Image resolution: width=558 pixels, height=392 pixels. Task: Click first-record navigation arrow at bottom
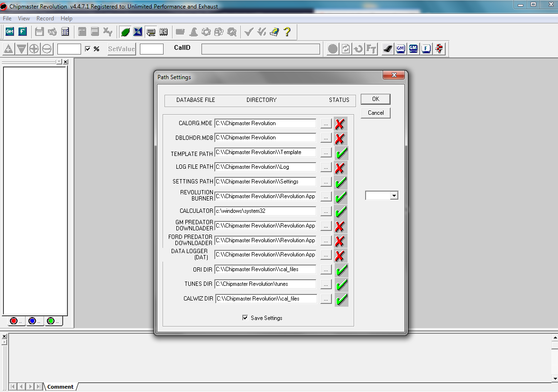[x=12, y=386]
